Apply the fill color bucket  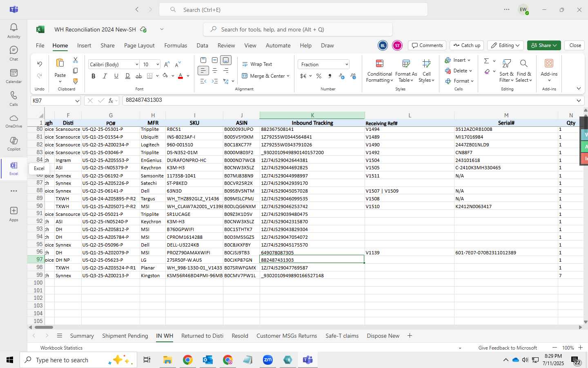pyautogui.click(x=165, y=76)
